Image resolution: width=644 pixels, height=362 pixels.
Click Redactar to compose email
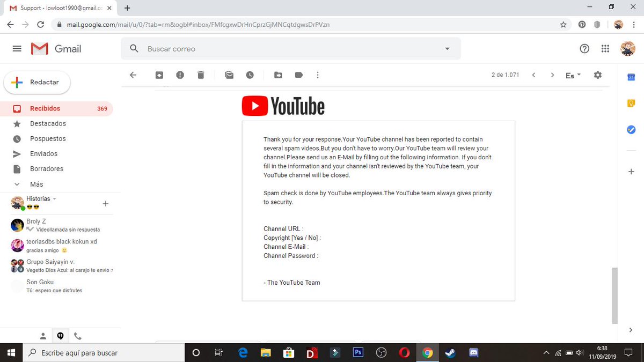pos(37,82)
